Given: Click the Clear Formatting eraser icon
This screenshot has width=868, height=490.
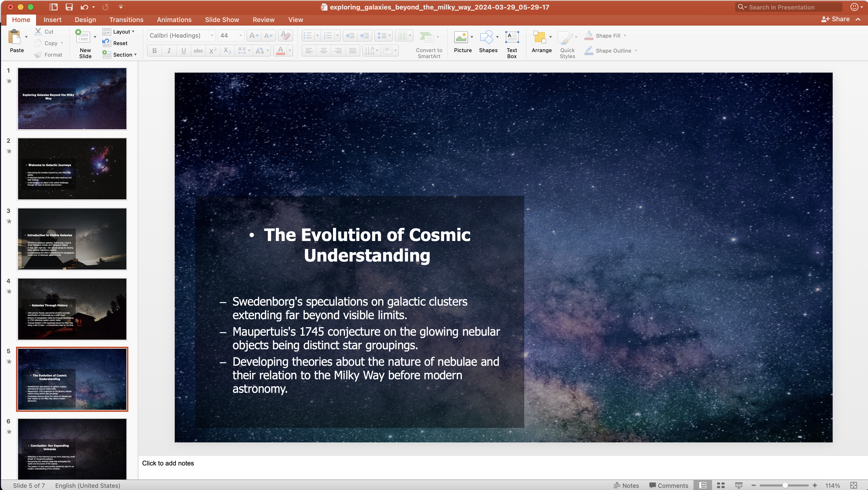Looking at the screenshot, I should click(x=285, y=36).
